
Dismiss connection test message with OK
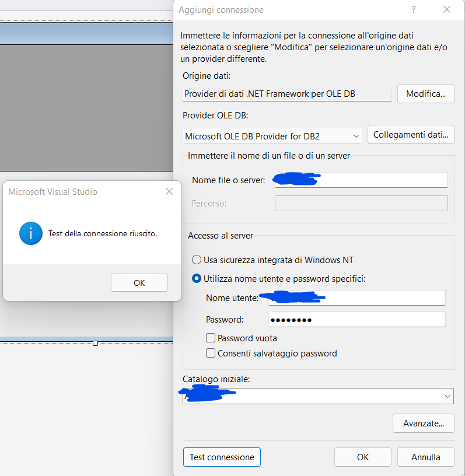tap(139, 283)
